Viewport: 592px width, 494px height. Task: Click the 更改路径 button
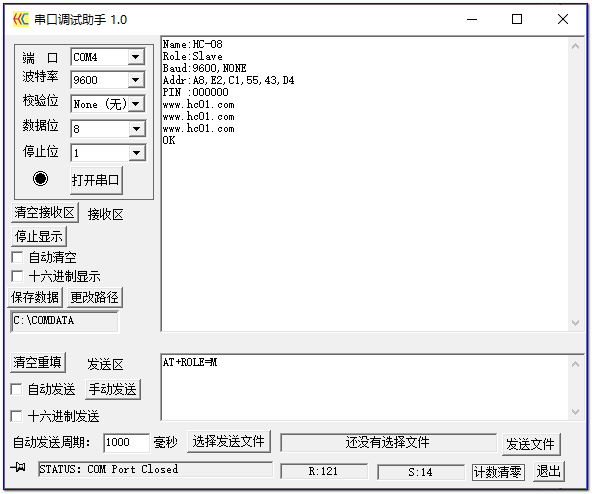(95, 297)
